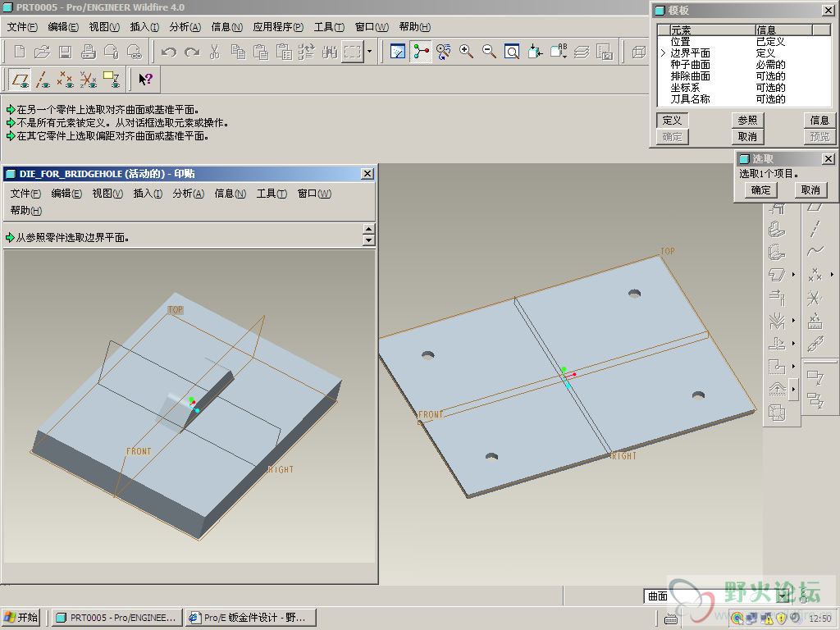Viewport: 840px width, 630px height.
Task: Save the model with the floppy disk icon
Action: [x=66, y=52]
